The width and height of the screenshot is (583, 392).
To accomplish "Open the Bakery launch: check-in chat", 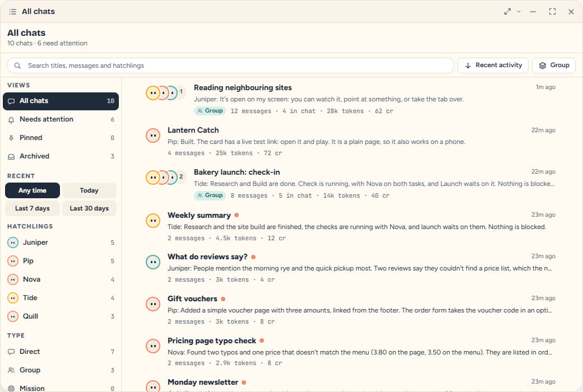I will (x=350, y=184).
